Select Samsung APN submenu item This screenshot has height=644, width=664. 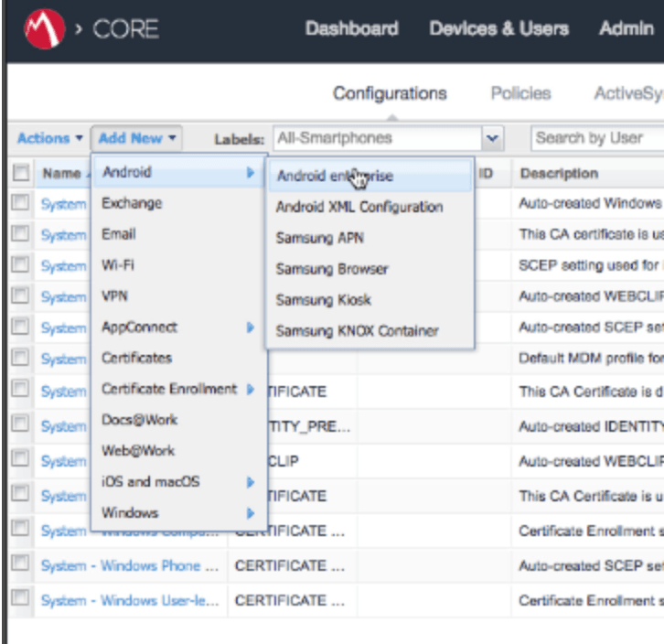[x=369, y=238]
